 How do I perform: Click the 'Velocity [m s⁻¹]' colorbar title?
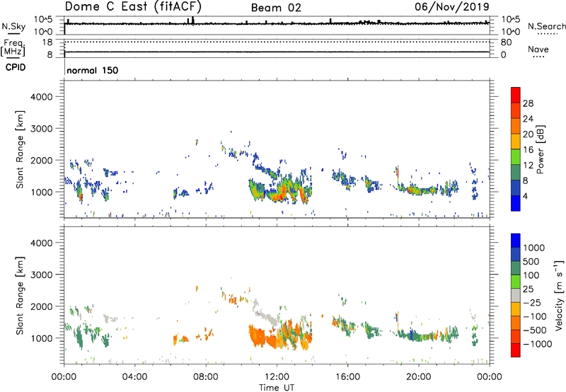click(x=559, y=295)
